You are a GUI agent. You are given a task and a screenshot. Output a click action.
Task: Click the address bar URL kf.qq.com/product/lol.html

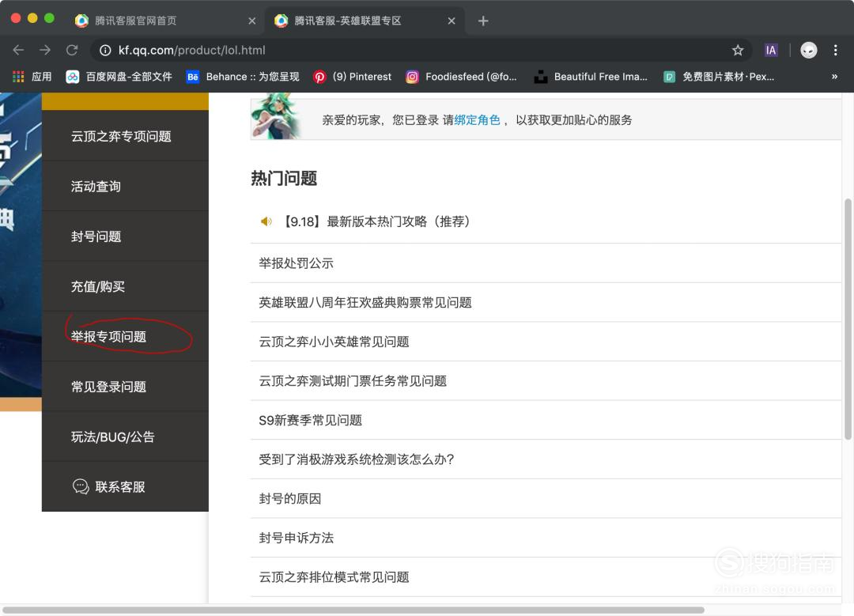click(191, 50)
